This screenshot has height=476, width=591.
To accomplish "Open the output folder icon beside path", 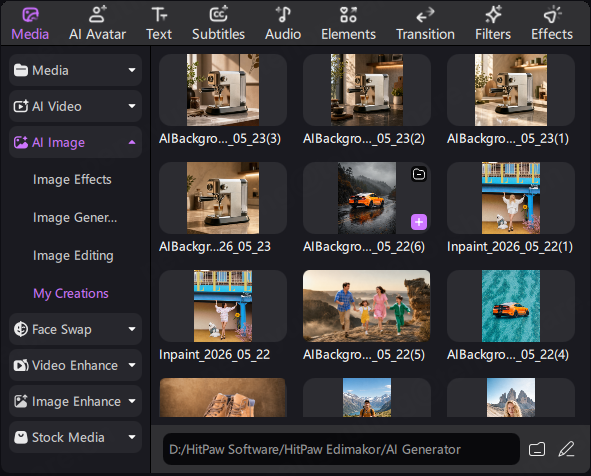I will (537, 449).
